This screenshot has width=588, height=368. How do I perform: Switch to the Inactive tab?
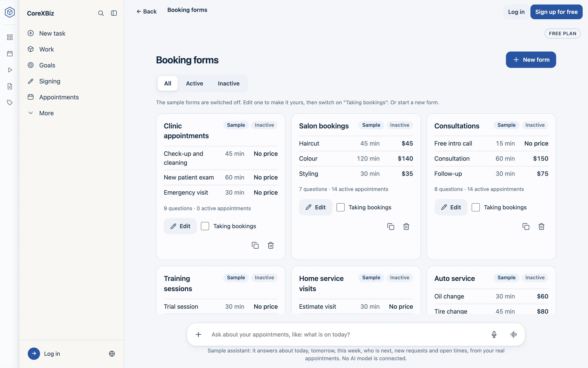click(x=229, y=83)
